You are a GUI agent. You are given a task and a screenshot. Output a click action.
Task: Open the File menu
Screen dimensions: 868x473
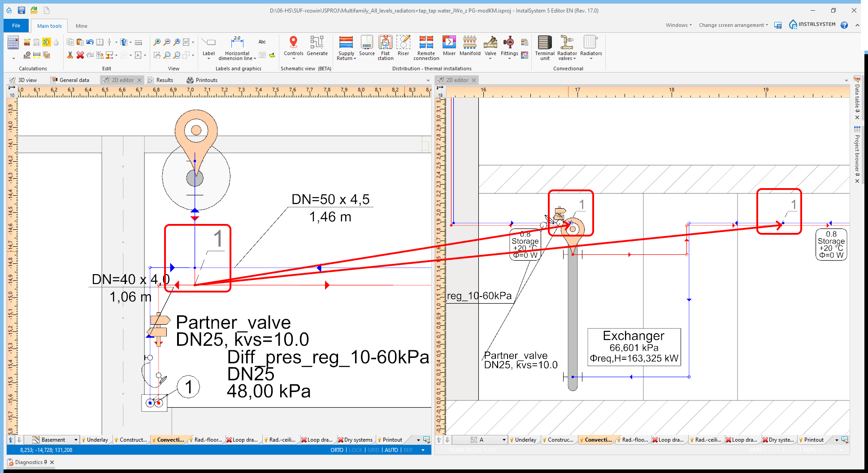(16, 26)
